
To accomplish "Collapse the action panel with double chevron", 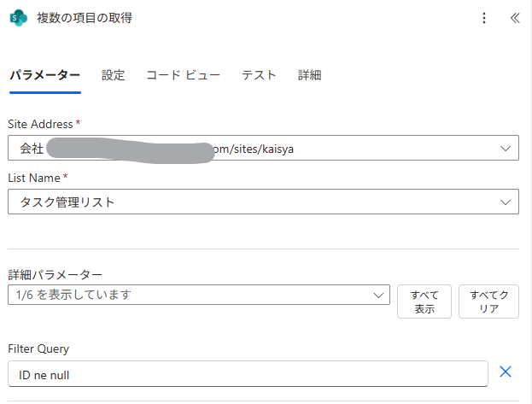I will point(514,18).
